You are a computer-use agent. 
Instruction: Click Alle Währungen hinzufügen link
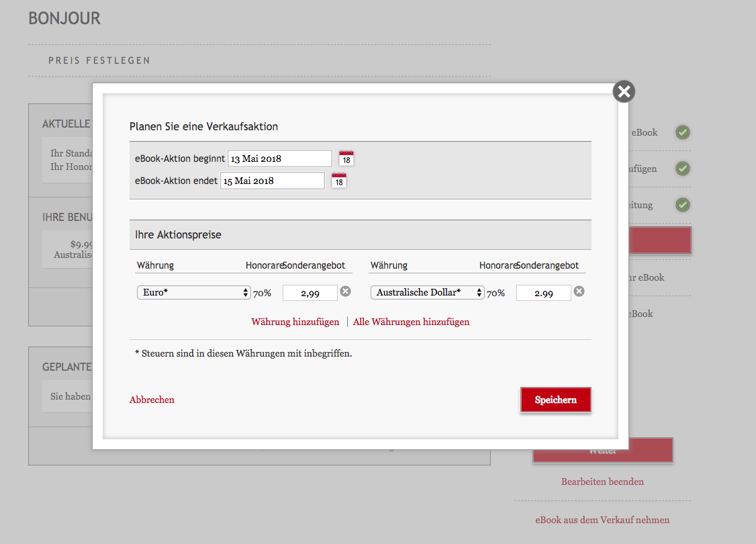411,322
